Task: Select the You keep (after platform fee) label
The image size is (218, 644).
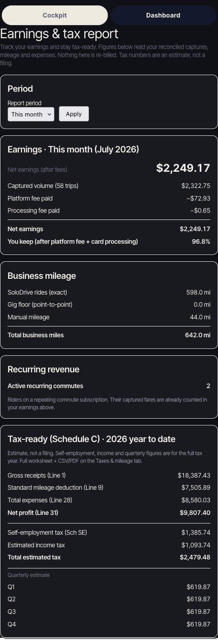Action: tap(73, 241)
